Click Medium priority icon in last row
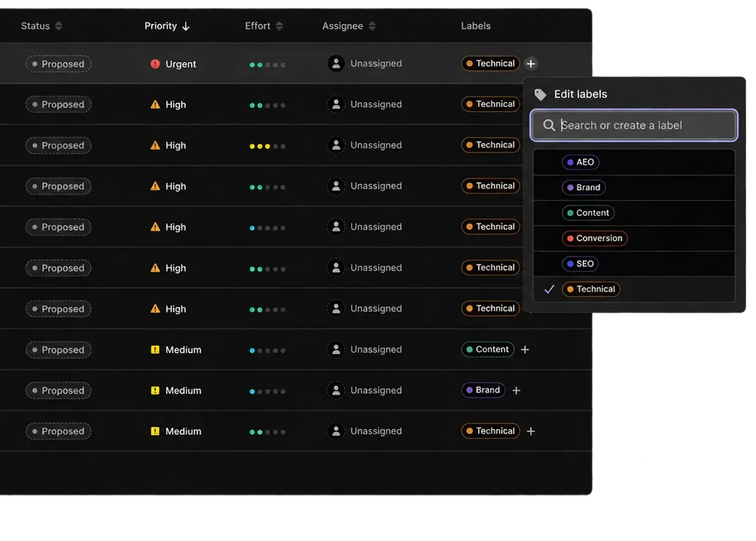The width and height of the screenshot is (756, 541). 155,431
